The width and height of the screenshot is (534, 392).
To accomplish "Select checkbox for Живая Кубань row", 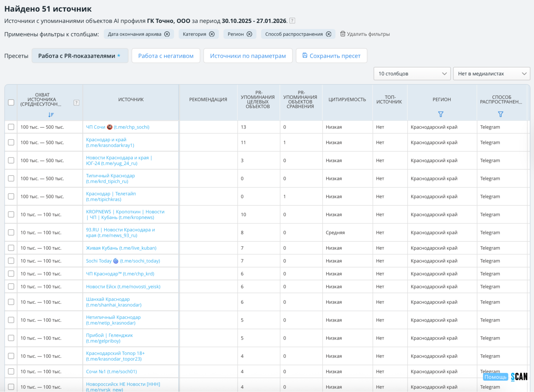I will 11,248.
